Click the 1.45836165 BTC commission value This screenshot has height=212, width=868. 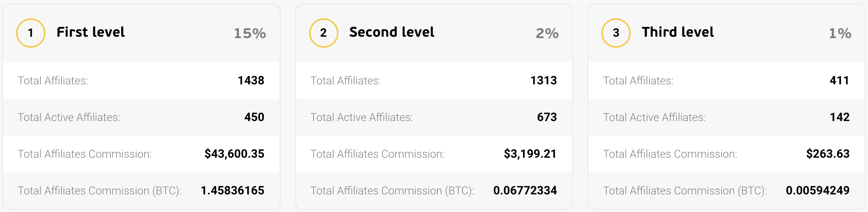coord(233,190)
